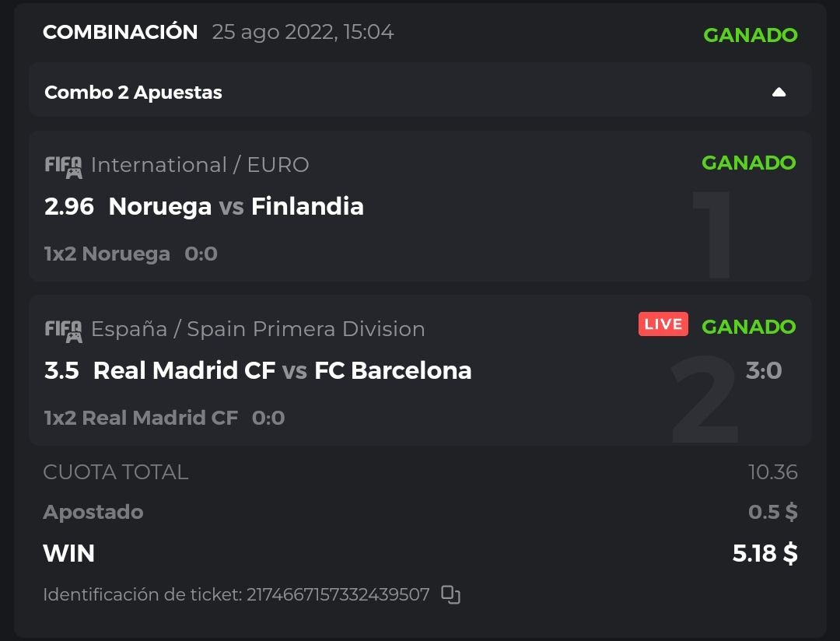Click the Combo 2 Apuestas header
The image size is (840, 641).
(133, 93)
